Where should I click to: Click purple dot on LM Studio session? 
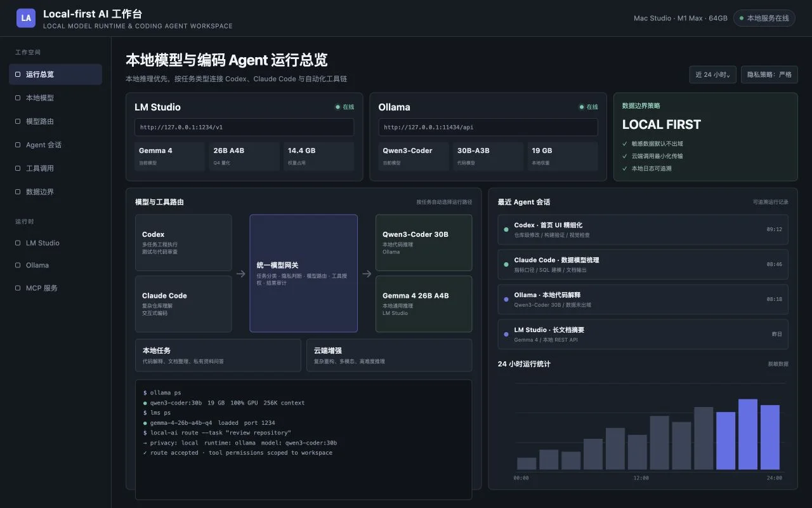pos(506,334)
